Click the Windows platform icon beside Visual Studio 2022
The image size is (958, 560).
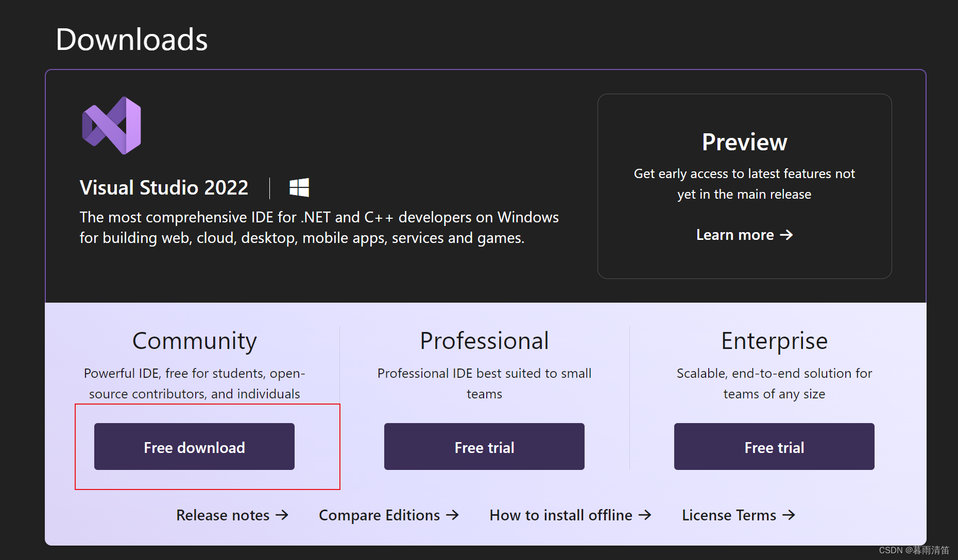(300, 188)
